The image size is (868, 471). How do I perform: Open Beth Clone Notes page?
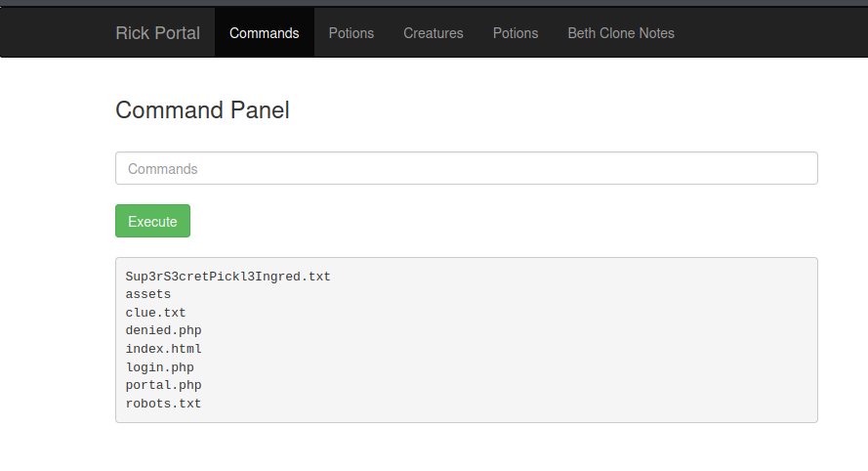[621, 33]
